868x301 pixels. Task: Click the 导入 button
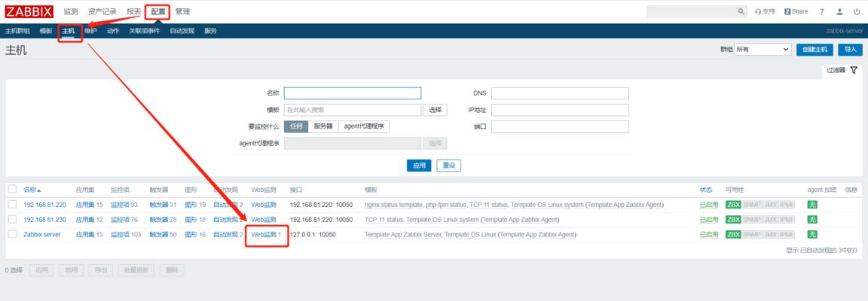(850, 50)
